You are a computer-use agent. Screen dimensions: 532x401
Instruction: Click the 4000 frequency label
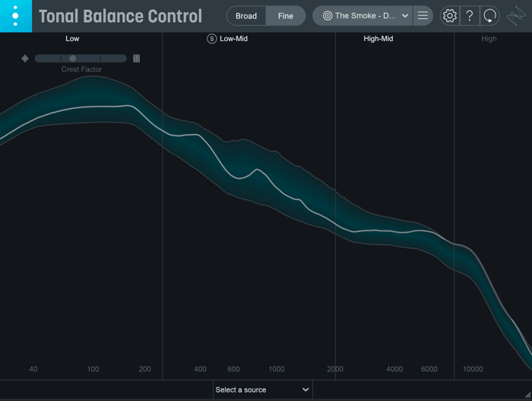[394, 369]
